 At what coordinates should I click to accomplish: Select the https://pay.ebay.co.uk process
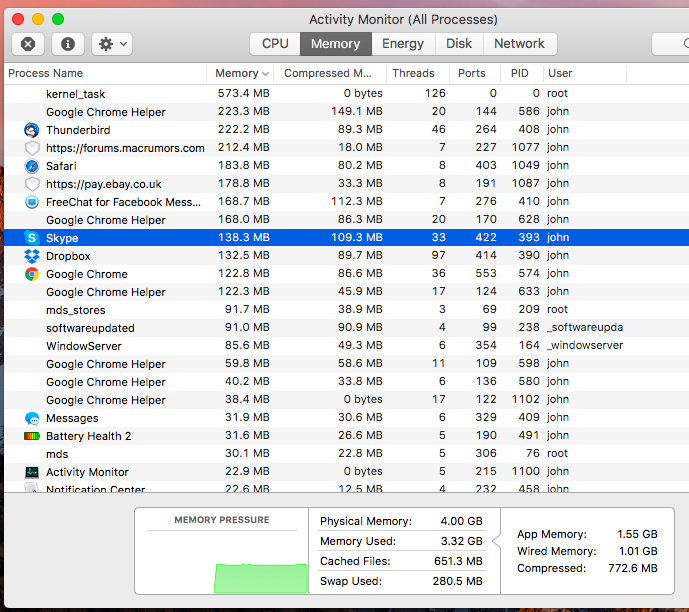104,184
